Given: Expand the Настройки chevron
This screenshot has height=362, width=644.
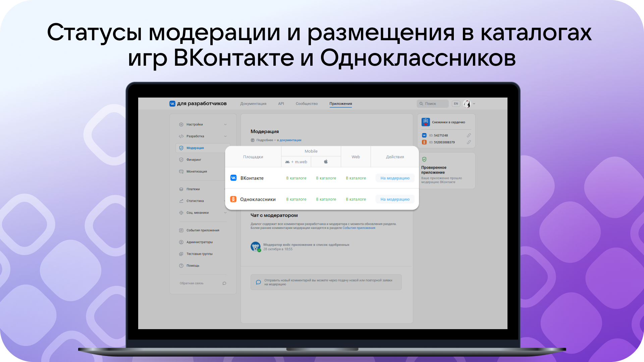Looking at the screenshot, I should 225,124.
